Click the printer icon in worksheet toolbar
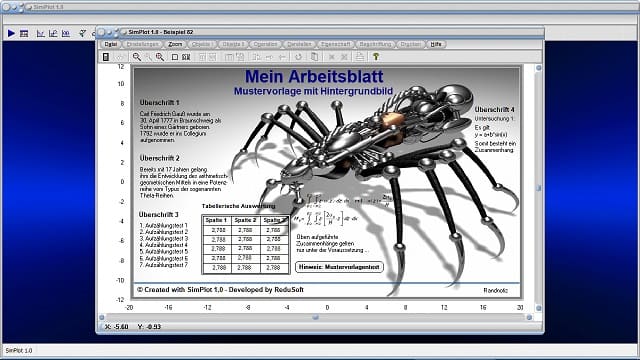 (359, 57)
